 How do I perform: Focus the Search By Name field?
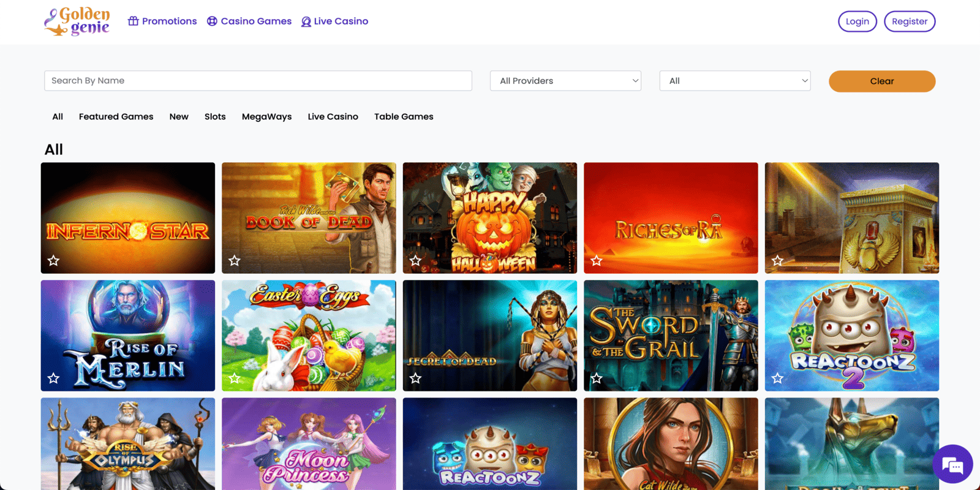[258, 81]
